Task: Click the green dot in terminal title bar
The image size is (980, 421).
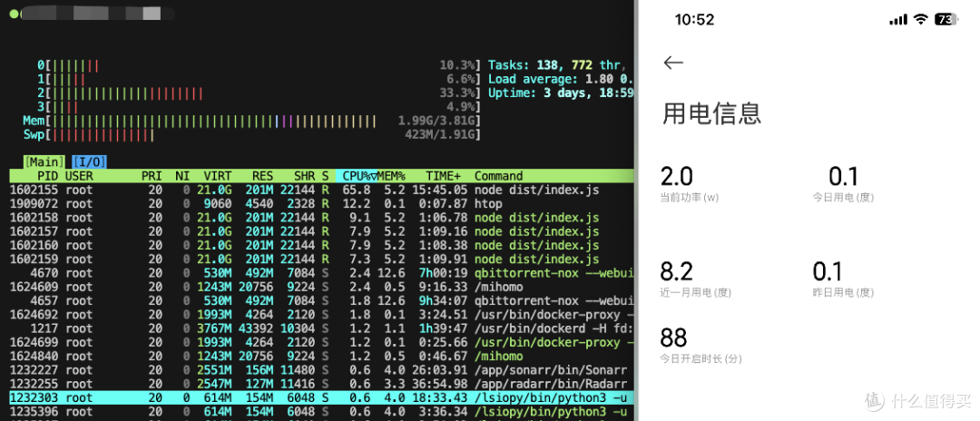Action: [15, 13]
